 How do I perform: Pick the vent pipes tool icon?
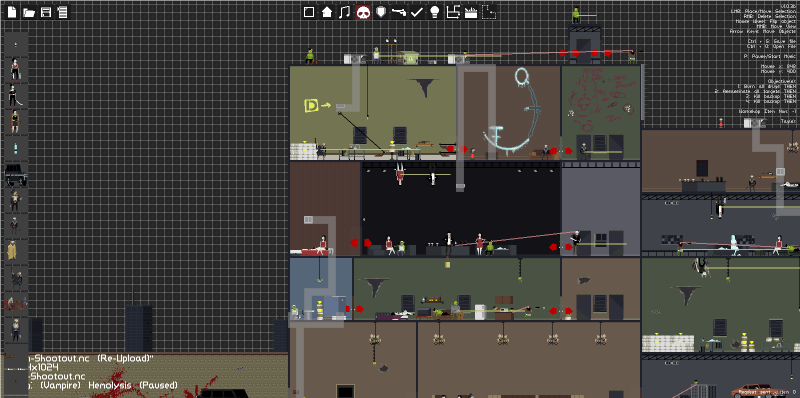point(453,12)
